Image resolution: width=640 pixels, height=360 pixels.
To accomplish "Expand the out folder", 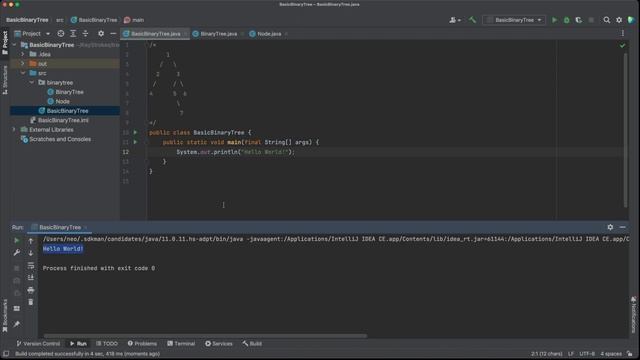I will tap(23, 64).
